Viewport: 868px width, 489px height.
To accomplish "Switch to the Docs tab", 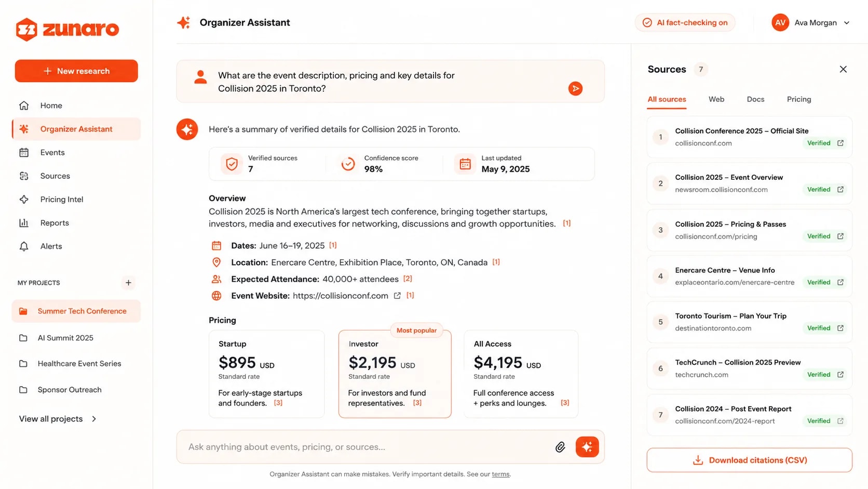I will (x=755, y=99).
